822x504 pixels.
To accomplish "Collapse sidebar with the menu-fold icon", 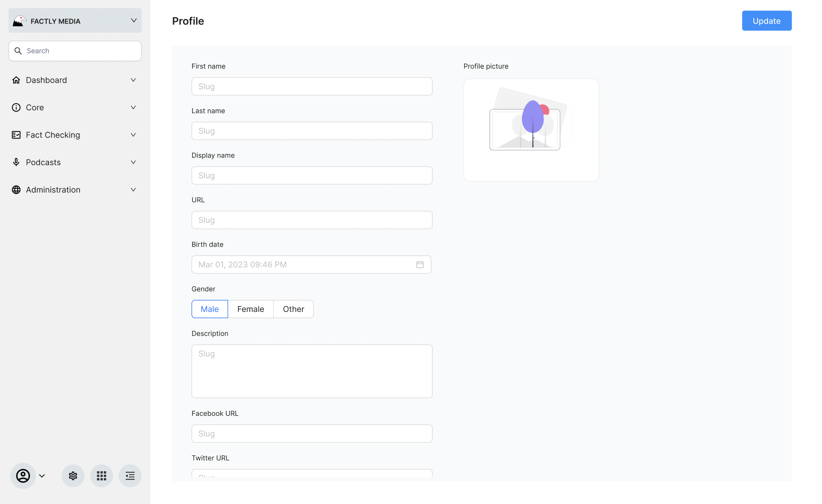I will pos(130,476).
